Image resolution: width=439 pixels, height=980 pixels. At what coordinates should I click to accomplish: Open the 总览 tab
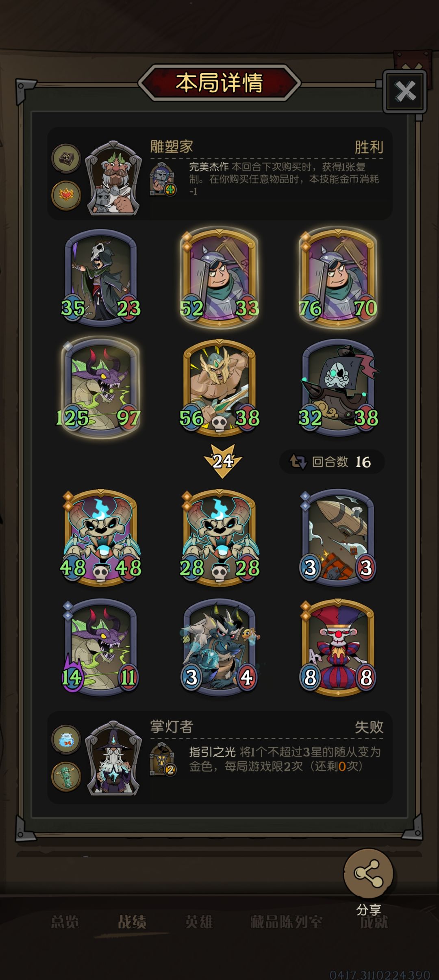[x=65, y=921]
